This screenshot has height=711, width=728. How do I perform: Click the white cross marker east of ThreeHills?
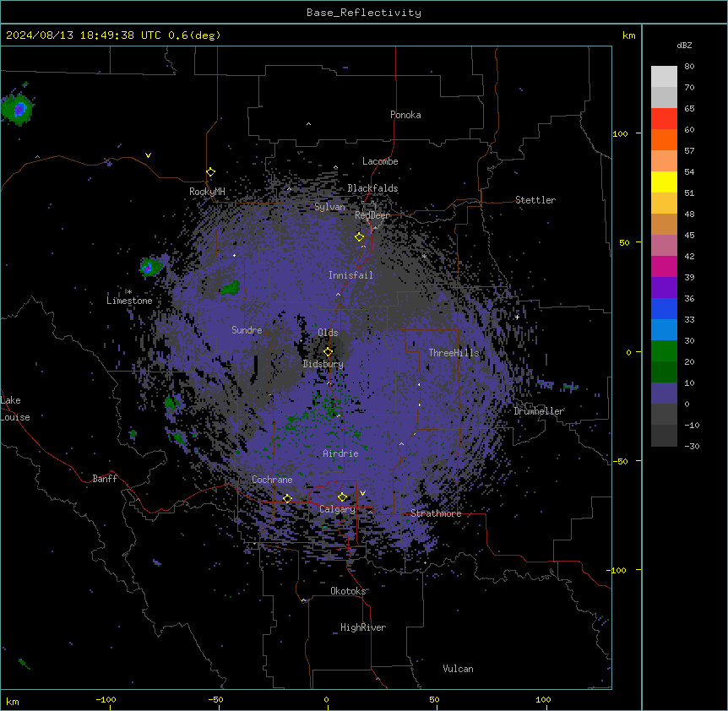[517, 317]
